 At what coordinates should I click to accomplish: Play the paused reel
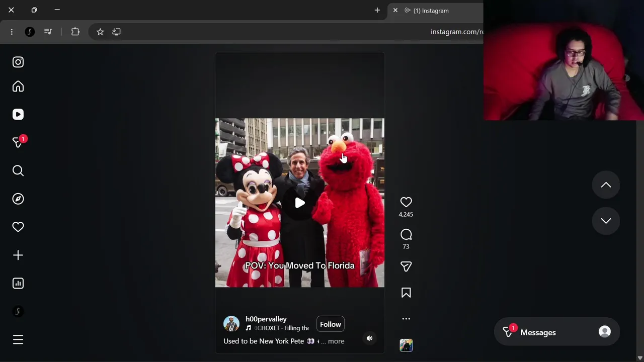pos(300,203)
